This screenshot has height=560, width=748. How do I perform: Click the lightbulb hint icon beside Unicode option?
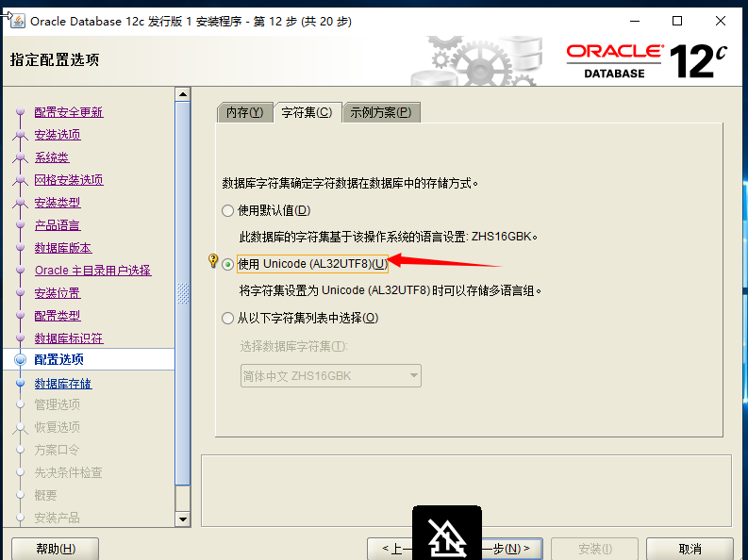coord(213,261)
